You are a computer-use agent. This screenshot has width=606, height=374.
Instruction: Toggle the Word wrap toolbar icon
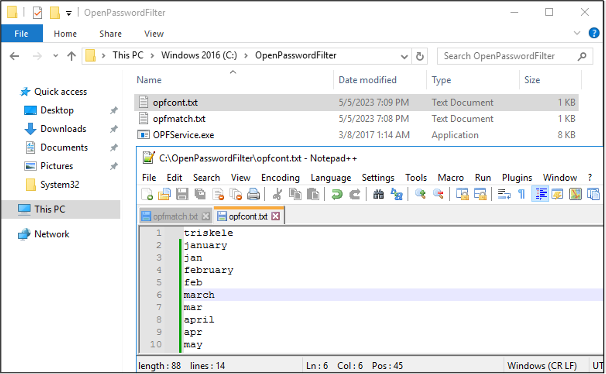(x=504, y=194)
